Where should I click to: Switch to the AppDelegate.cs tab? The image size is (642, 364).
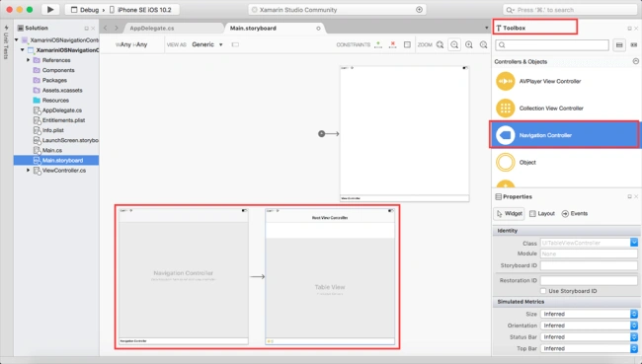(152, 29)
